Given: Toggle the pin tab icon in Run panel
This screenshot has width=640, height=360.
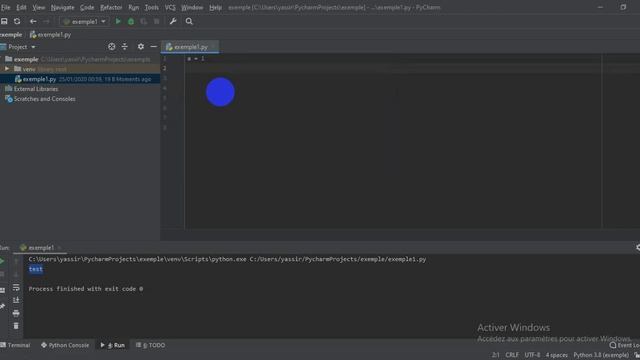Looking at the screenshot, I should click(x=2, y=306).
